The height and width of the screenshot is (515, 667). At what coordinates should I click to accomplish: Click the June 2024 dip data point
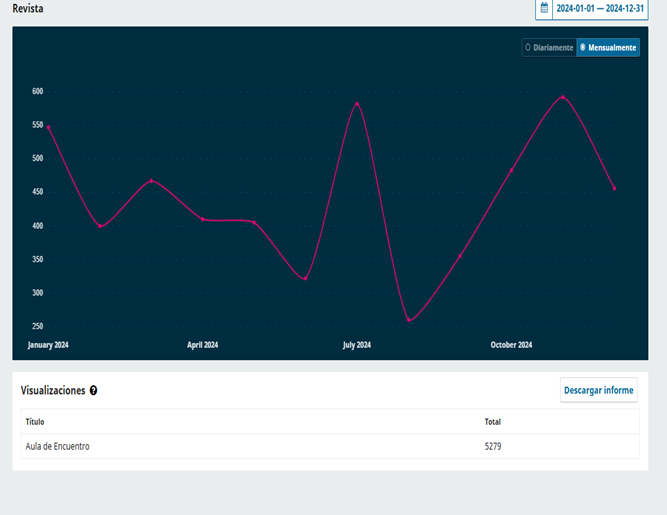point(306,278)
